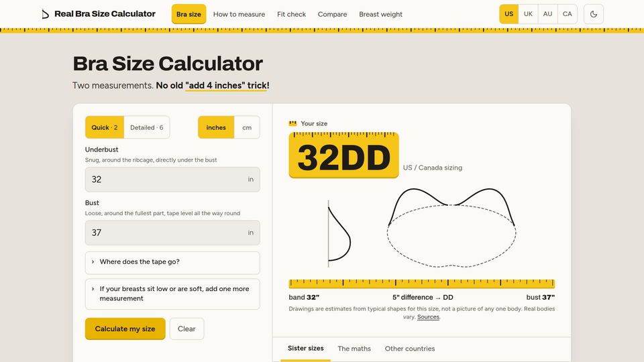Select the Sister sizes tab
Image resolution: width=644 pixels, height=362 pixels.
tap(306, 349)
